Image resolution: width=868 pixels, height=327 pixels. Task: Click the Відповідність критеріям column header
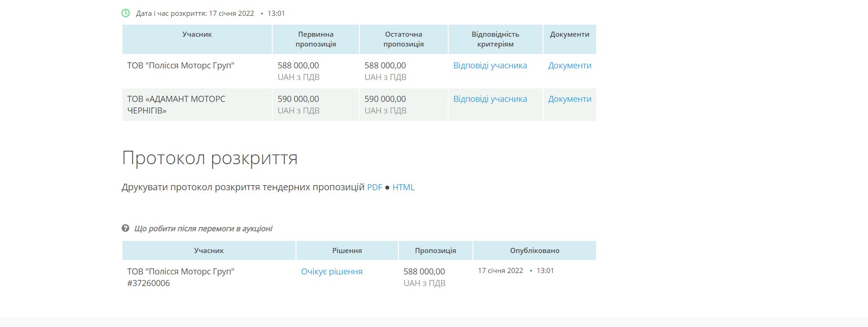495,39
